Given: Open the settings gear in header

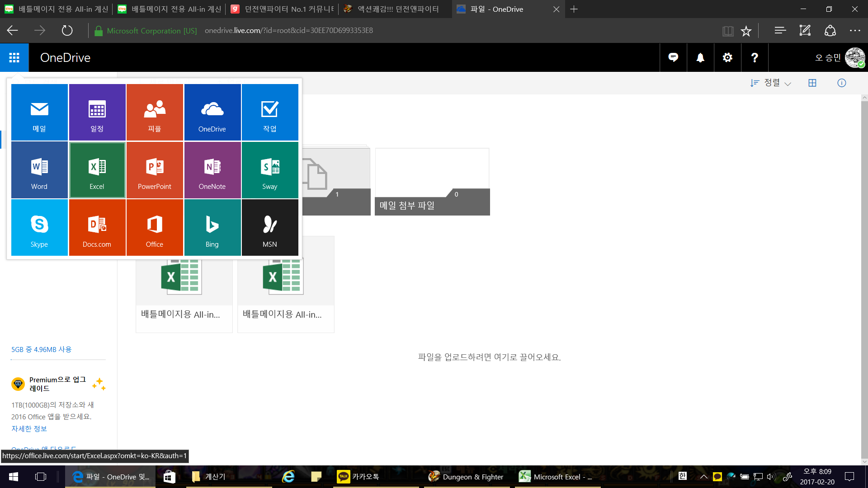Looking at the screenshot, I should point(727,57).
